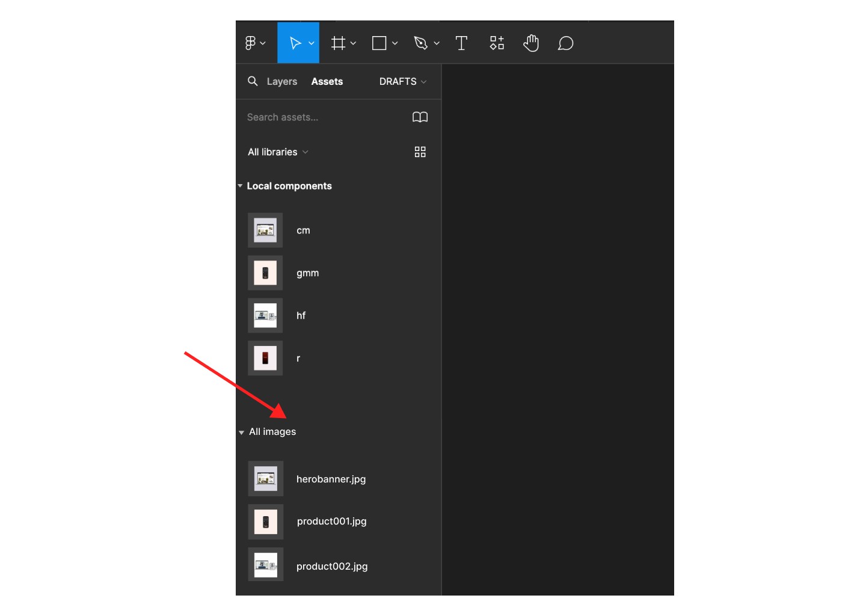
Task: Click the cm component name
Action: pyautogui.click(x=303, y=230)
